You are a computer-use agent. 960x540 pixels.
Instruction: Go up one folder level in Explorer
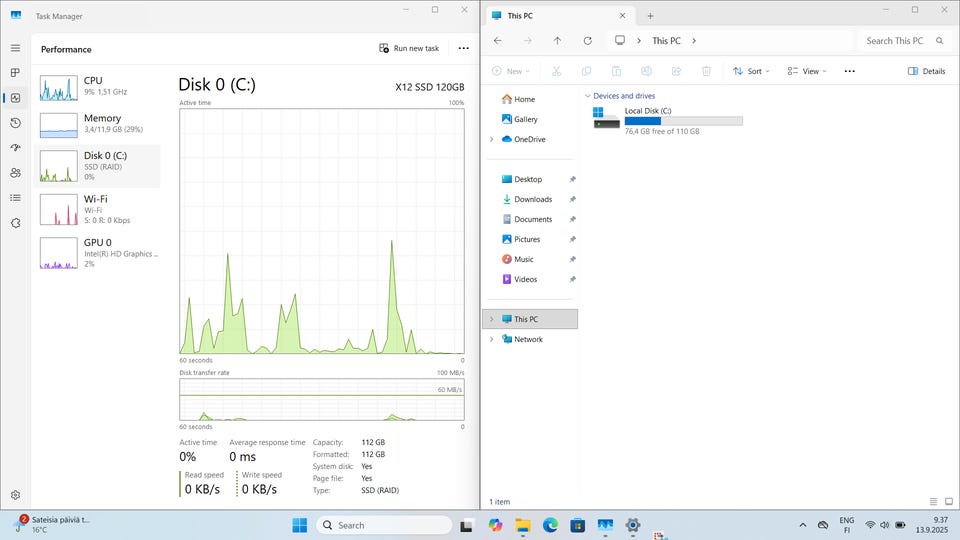point(557,40)
